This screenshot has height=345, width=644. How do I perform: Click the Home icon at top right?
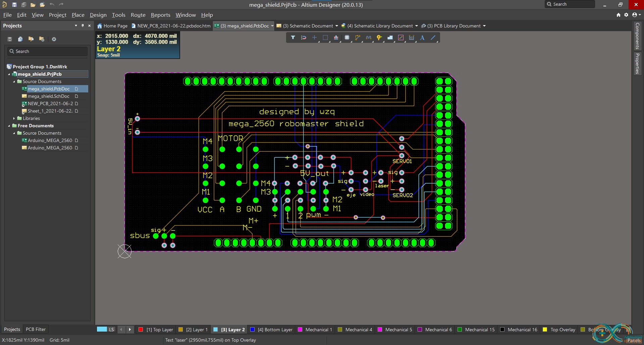[618, 15]
